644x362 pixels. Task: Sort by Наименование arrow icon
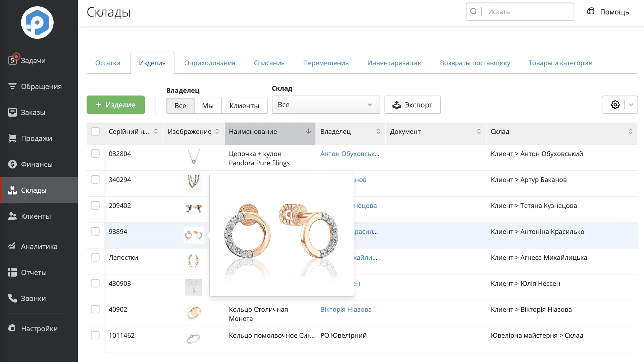pyautogui.click(x=308, y=131)
